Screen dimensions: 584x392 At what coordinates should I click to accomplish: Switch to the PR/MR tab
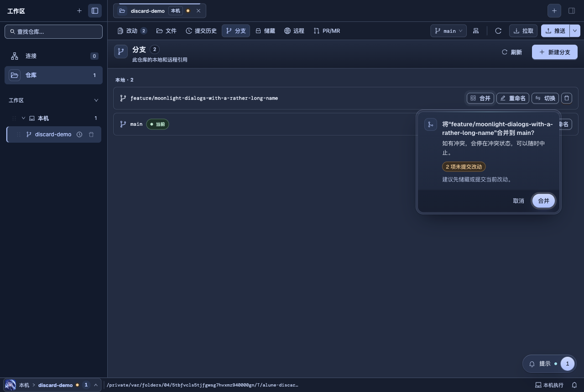tap(327, 31)
